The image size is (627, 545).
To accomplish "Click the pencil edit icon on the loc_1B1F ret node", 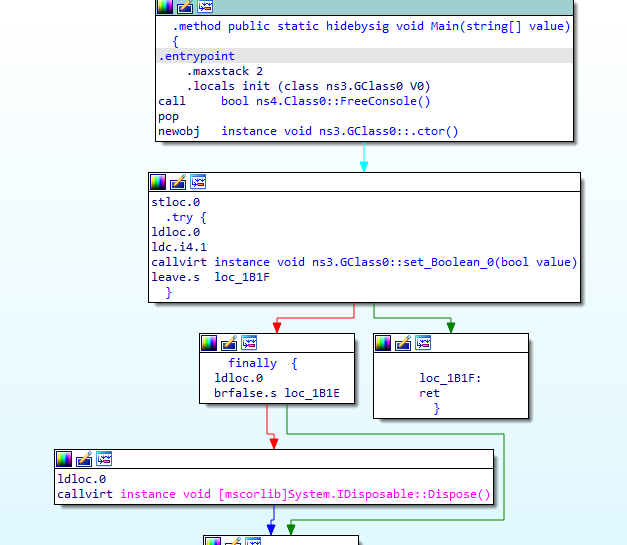I will coord(403,343).
